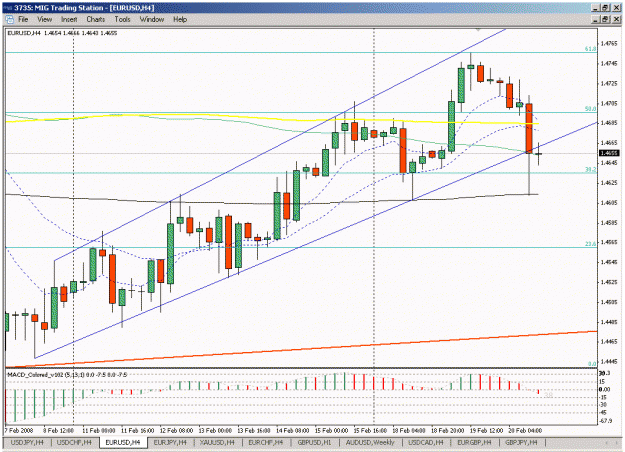Click the 1.4605 price axis label
Image resolution: width=625 pixels, height=452 pixels.
coord(610,202)
